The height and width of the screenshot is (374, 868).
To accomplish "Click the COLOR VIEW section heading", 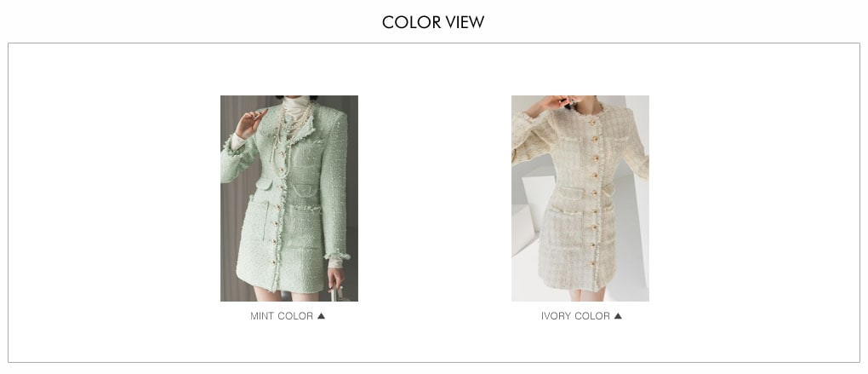I will click(x=433, y=22).
